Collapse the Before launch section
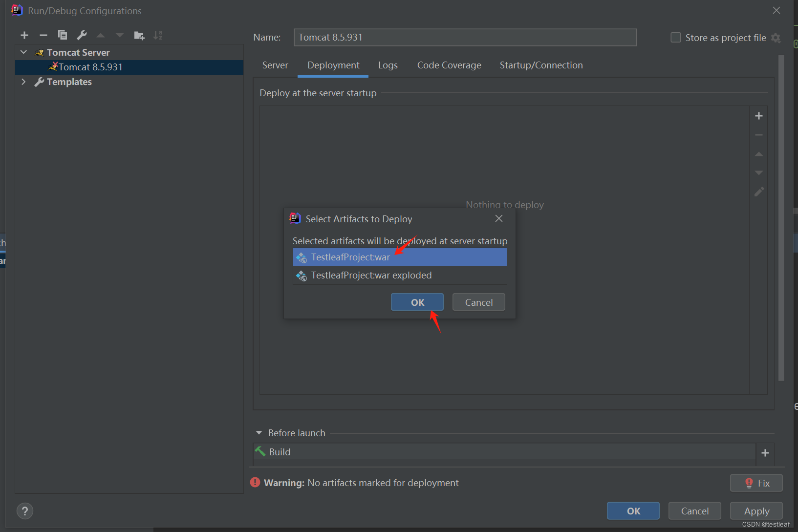 tap(259, 433)
